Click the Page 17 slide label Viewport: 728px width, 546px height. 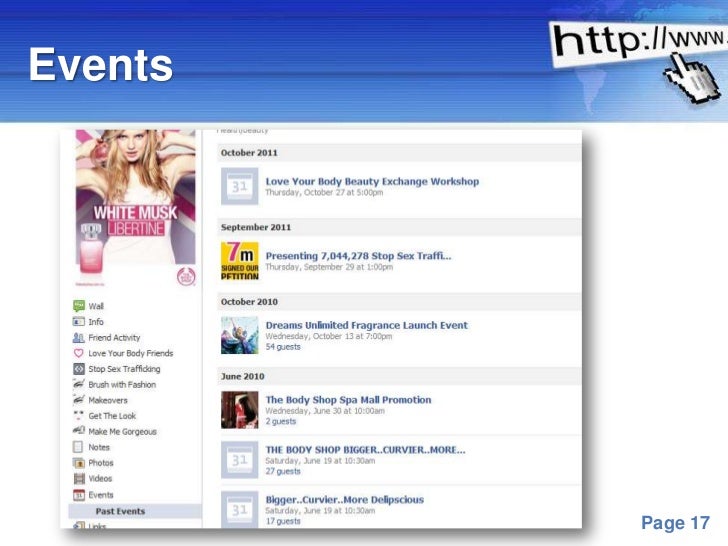point(675,523)
